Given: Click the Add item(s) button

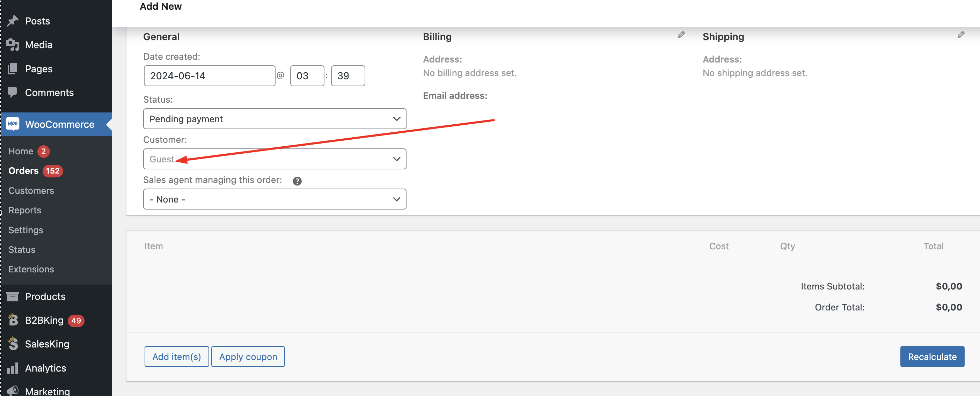Looking at the screenshot, I should tap(176, 357).
